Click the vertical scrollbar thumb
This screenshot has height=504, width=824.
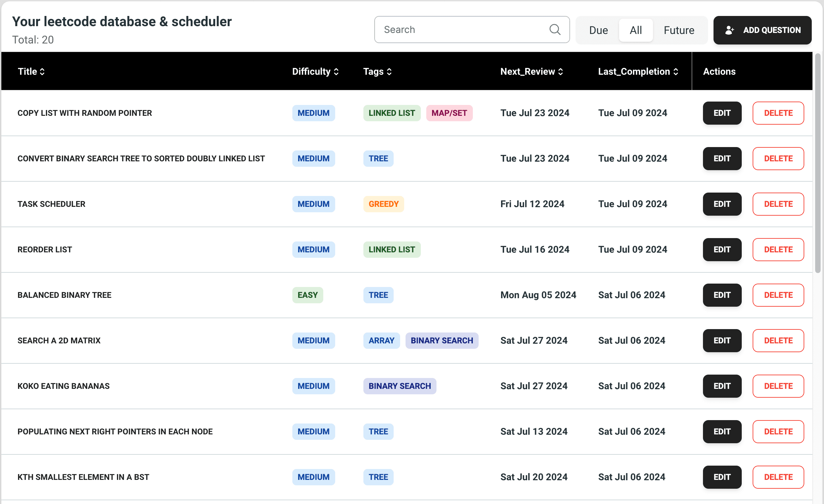818,163
